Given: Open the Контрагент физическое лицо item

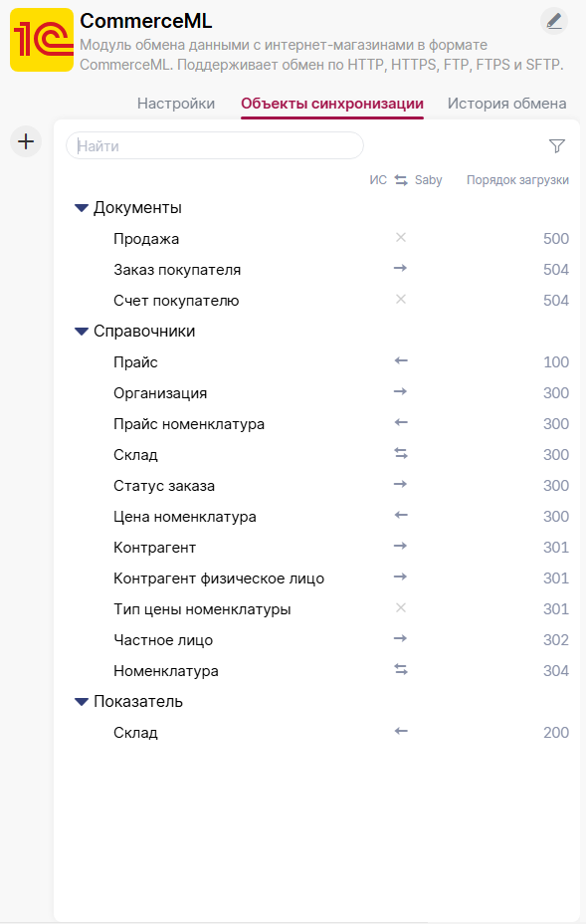Looking at the screenshot, I should click(219, 578).
